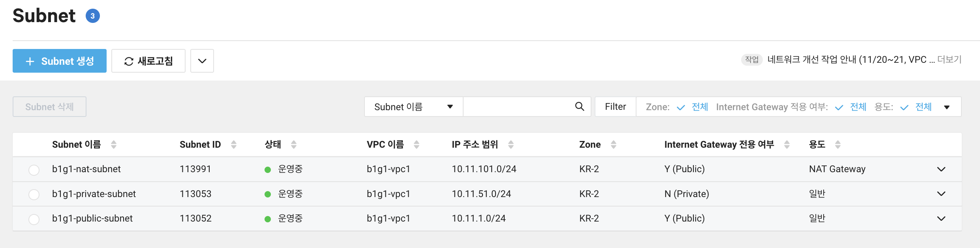
Task: Select the b1g1-private-subnet radio button
Action: (34, 194)
